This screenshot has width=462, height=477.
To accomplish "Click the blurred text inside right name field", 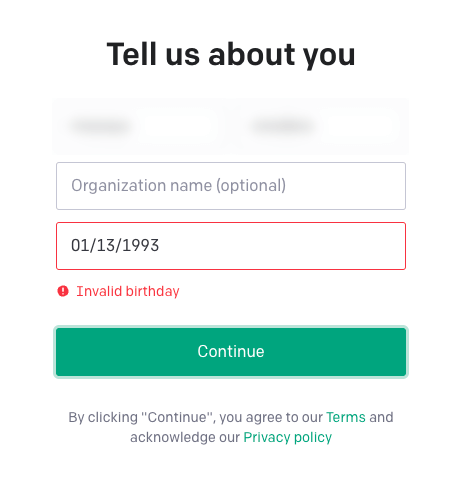I will coord(283,126).
